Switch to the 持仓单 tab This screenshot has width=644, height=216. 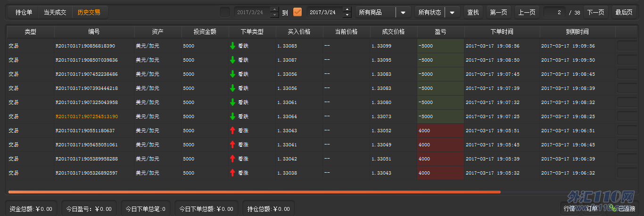click(24, 12)
